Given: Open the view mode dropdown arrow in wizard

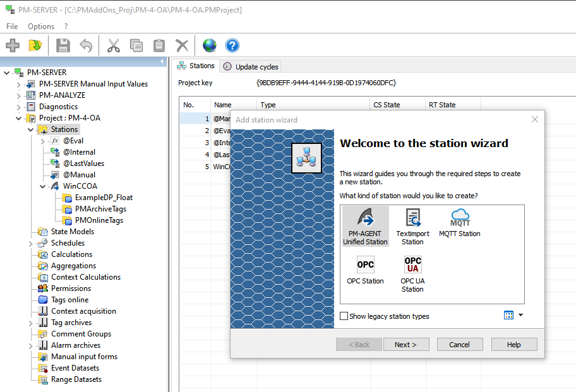Looking at the screenshot, I should pos(520,315).
